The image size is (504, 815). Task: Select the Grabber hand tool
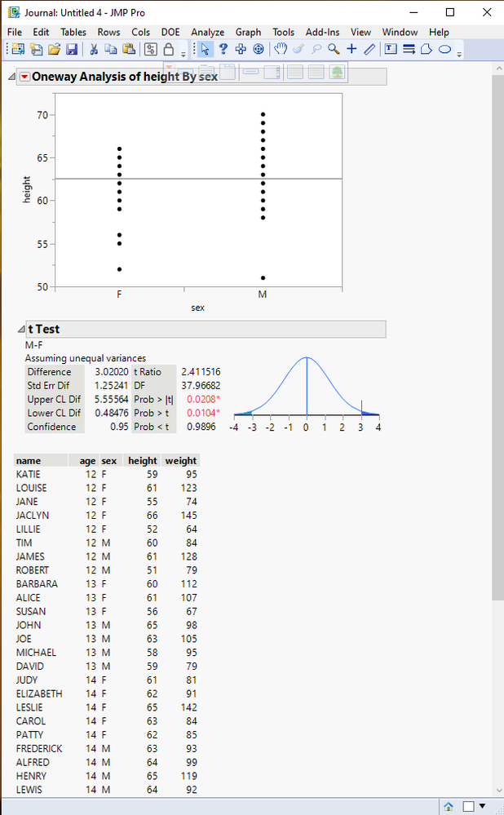tap(281, 50)
